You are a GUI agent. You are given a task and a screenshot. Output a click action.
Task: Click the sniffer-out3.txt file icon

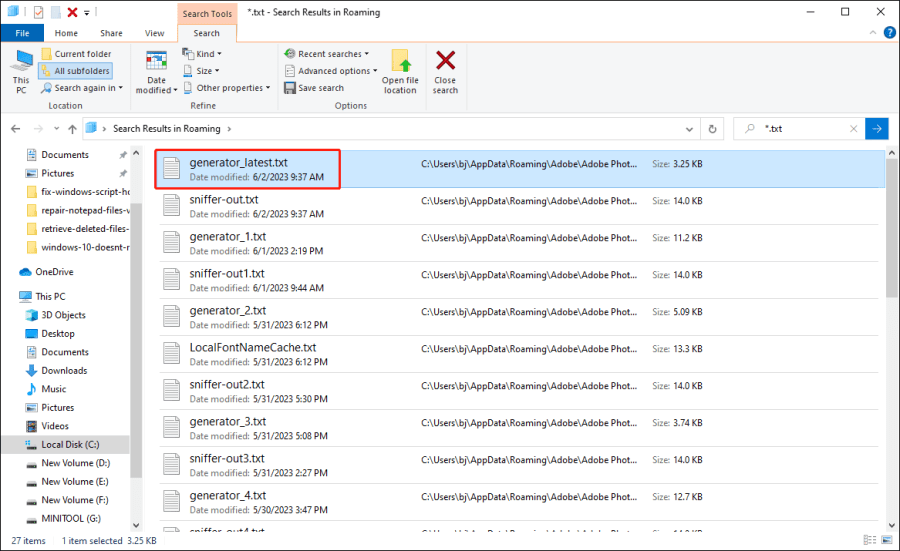(172, 464)
